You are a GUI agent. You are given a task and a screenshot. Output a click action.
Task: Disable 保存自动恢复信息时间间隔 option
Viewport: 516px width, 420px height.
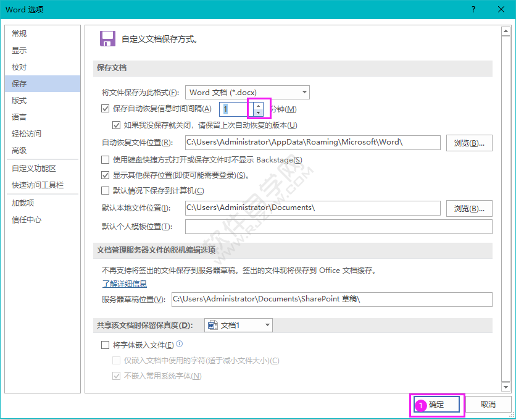[x=105, y=109]
